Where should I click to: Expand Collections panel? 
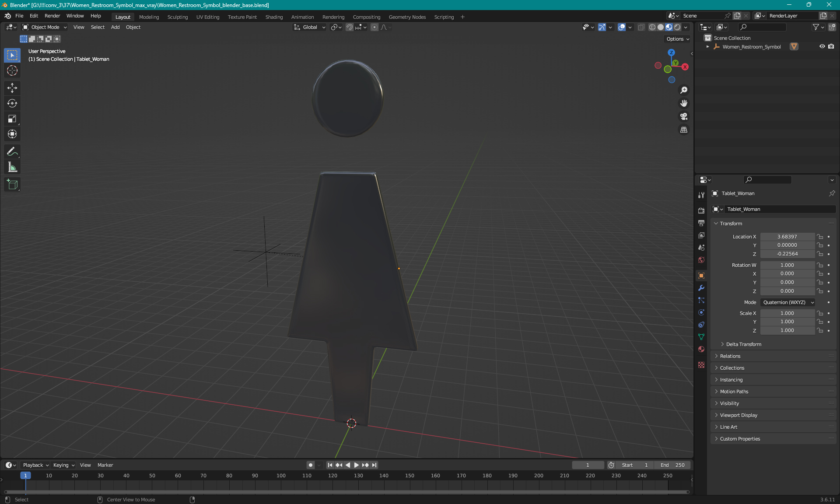[x=773, y=368]
